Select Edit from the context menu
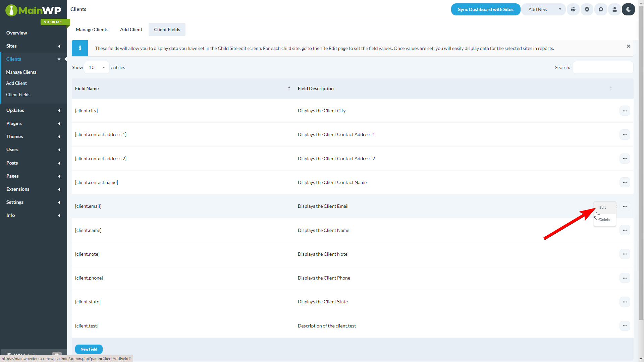 (603, 207)
